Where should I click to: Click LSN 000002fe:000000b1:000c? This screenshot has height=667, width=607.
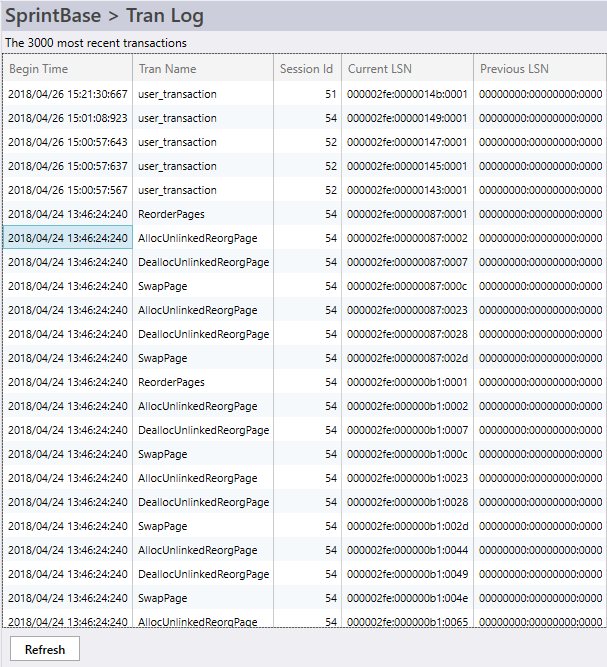point(407,454)
